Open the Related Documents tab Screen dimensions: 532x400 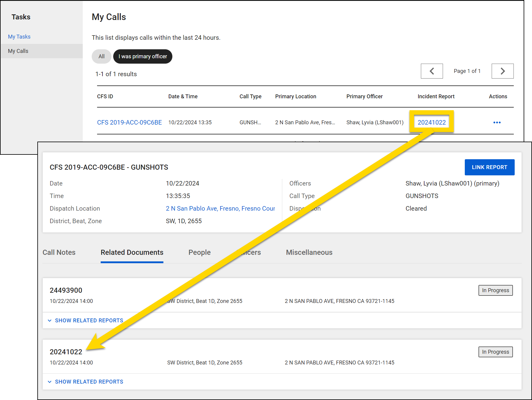pos(132,252)
